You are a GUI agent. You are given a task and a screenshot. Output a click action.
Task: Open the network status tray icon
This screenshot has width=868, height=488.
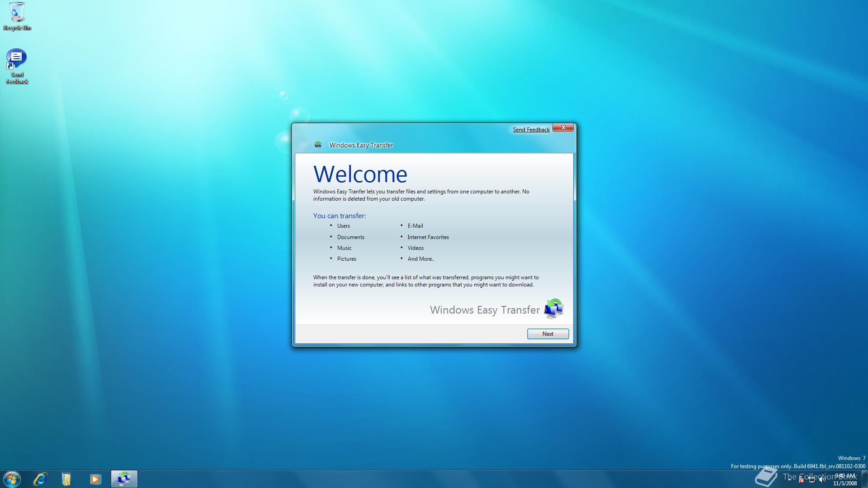click(811, 480)
